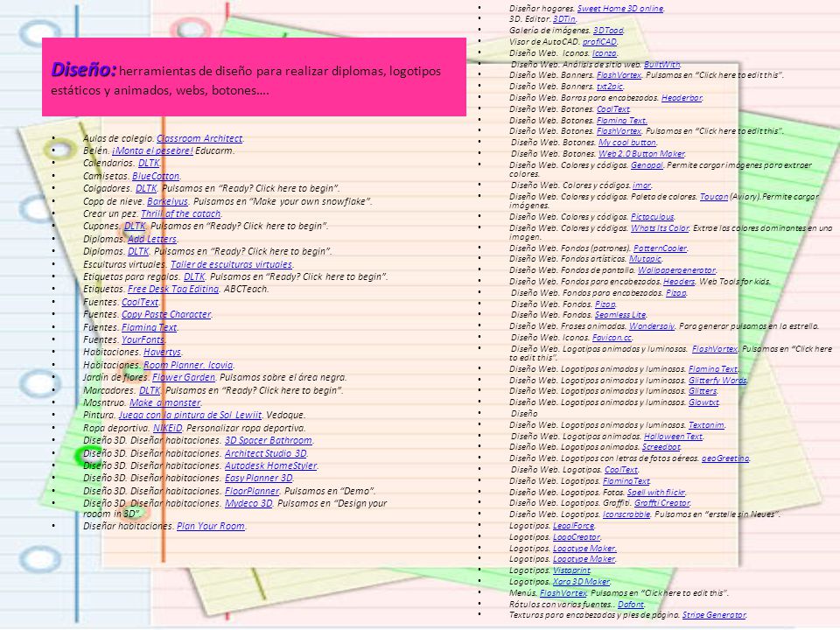Image resolution: width=840 pixels, height=630 pixels.
Task: Click the txt2pic link for Banners
Action: (x=610, y=87)
